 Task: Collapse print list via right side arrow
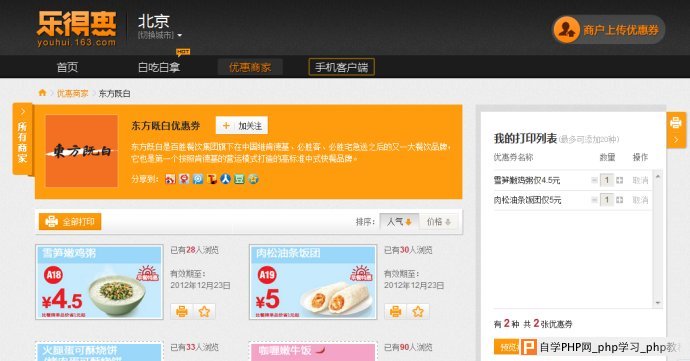click(x=676, y=140)
